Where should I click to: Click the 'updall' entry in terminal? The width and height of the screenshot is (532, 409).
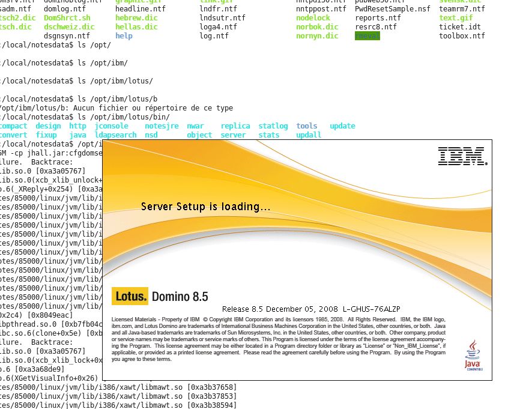(309, 135)
